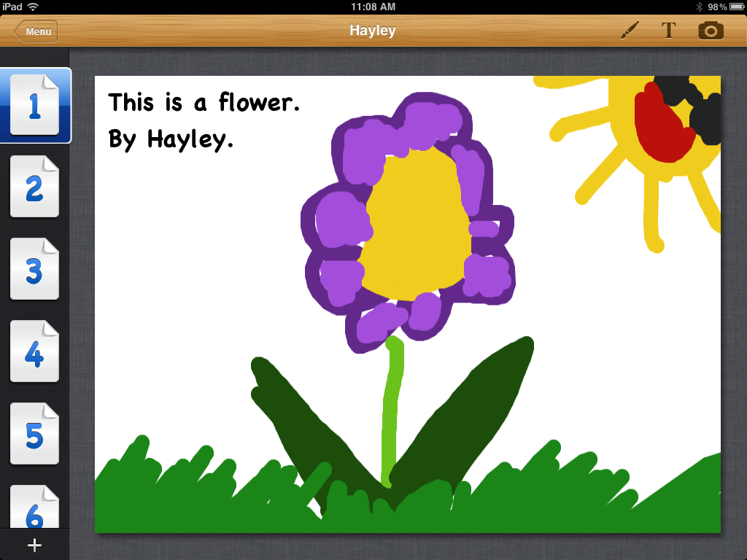
Task: Tap the 11:08 AM clock
Action: click(x=373, y=7)
